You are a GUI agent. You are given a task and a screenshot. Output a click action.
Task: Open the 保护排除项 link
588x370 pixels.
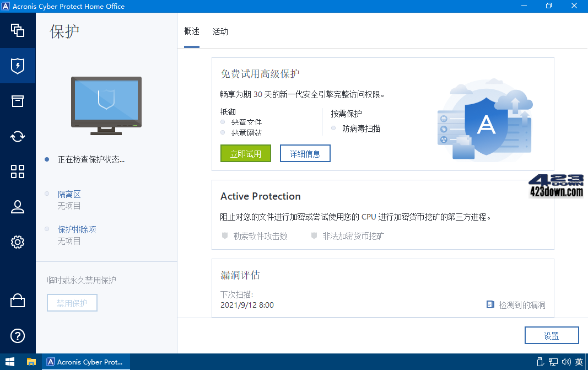tap(77, 229)
